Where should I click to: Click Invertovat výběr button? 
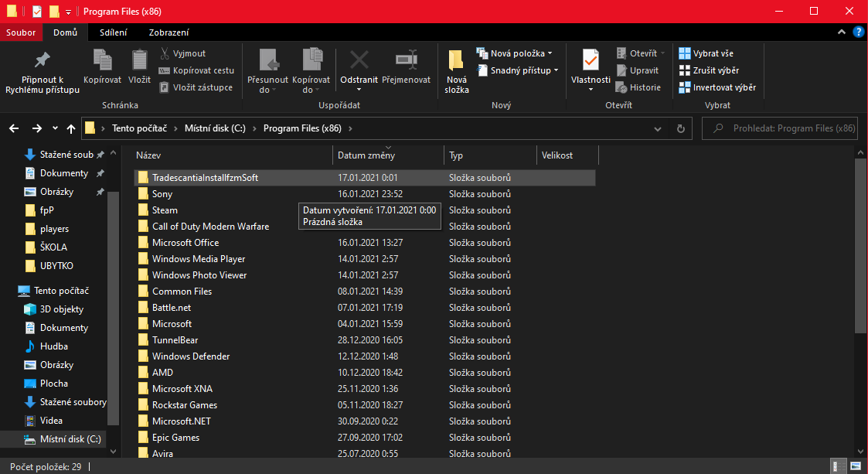[x=717, y=87]
